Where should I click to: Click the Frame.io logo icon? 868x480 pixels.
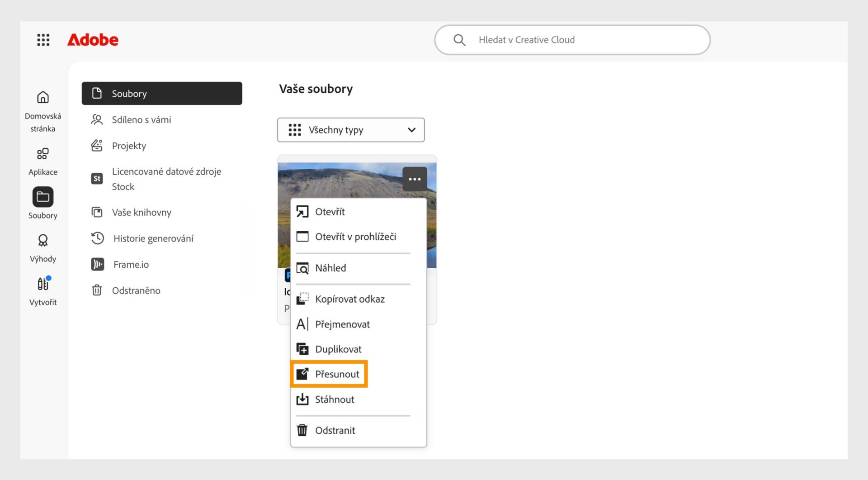pos(97,264)
